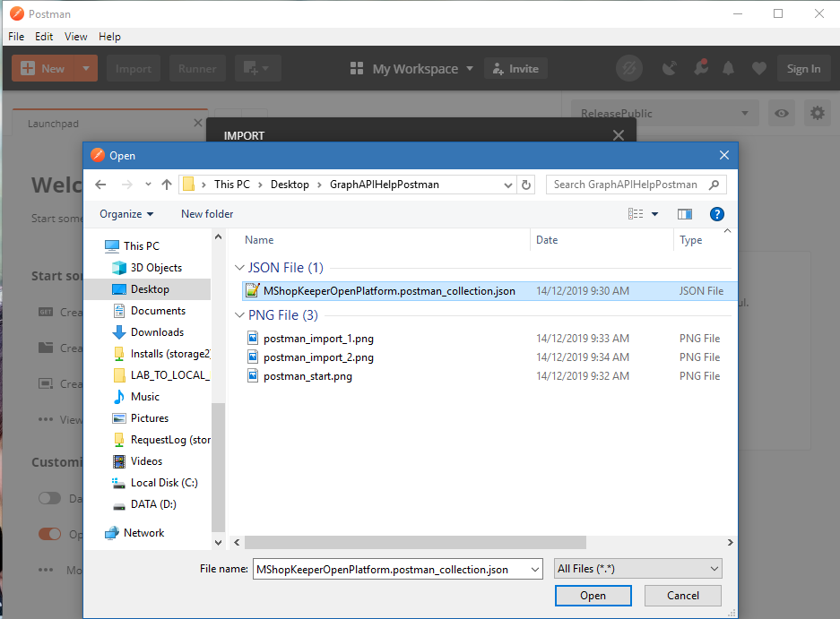The image size is (840, 619).
Task: Click the New button in Postman
Action: [x=43, y=69]
